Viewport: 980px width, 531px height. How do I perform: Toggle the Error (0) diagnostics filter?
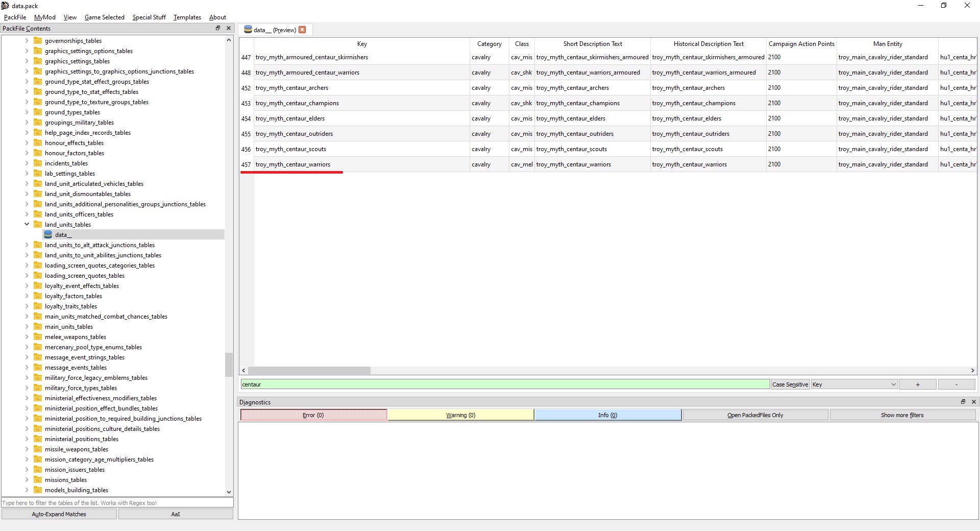[313, 415]
